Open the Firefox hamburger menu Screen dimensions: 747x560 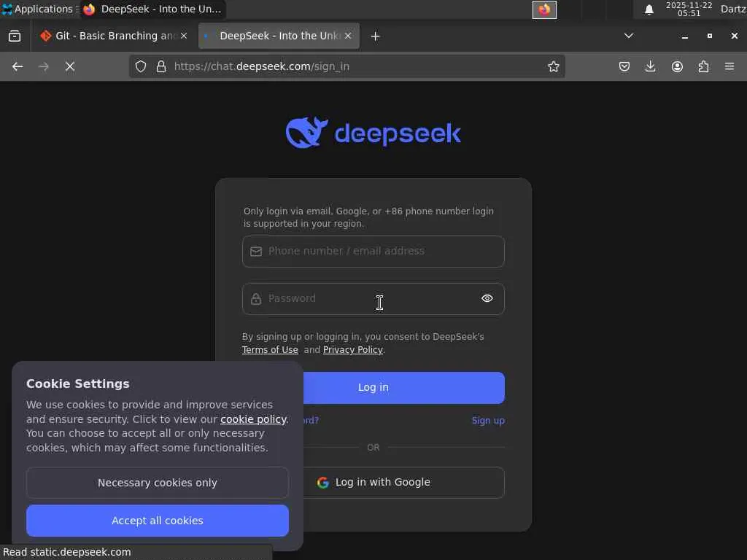(729, 66)
